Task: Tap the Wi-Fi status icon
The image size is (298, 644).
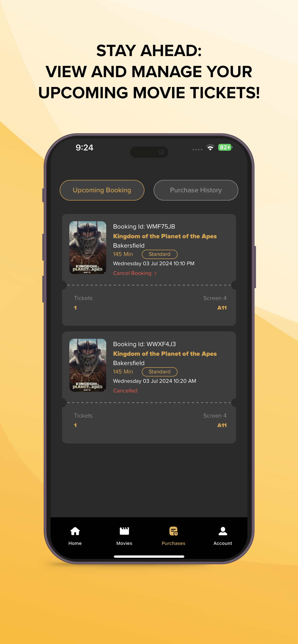Action: 210,148
